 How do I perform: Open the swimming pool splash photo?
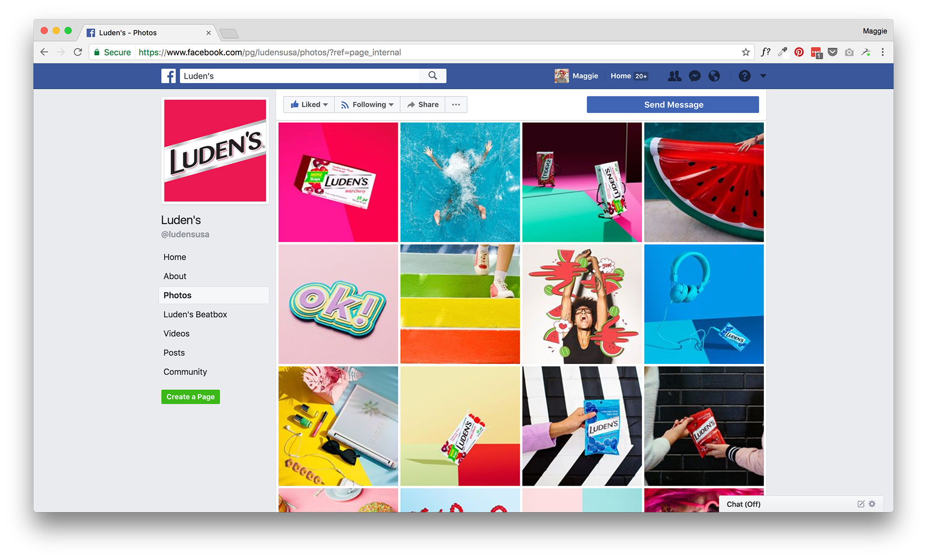coord(460,182)
